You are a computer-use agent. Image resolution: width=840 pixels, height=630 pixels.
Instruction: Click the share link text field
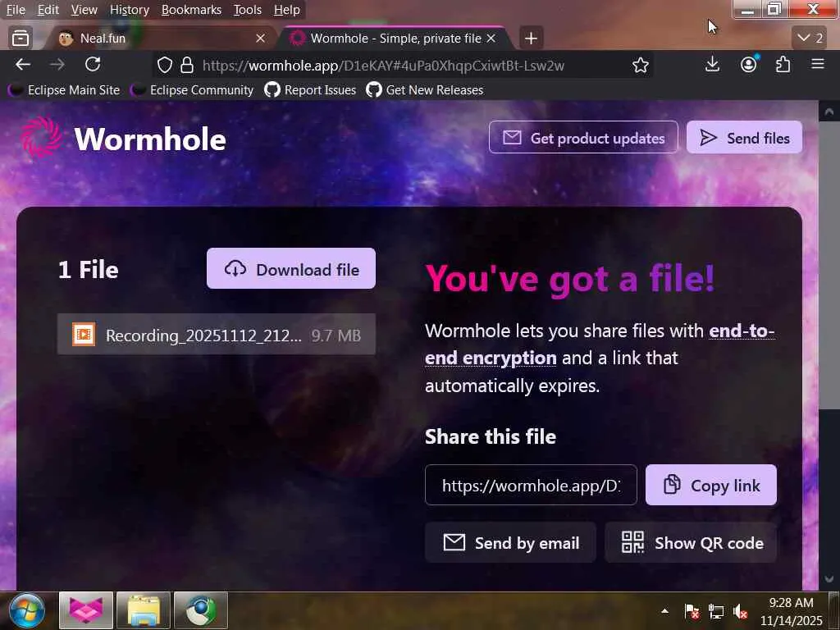(x=531, y=485)
